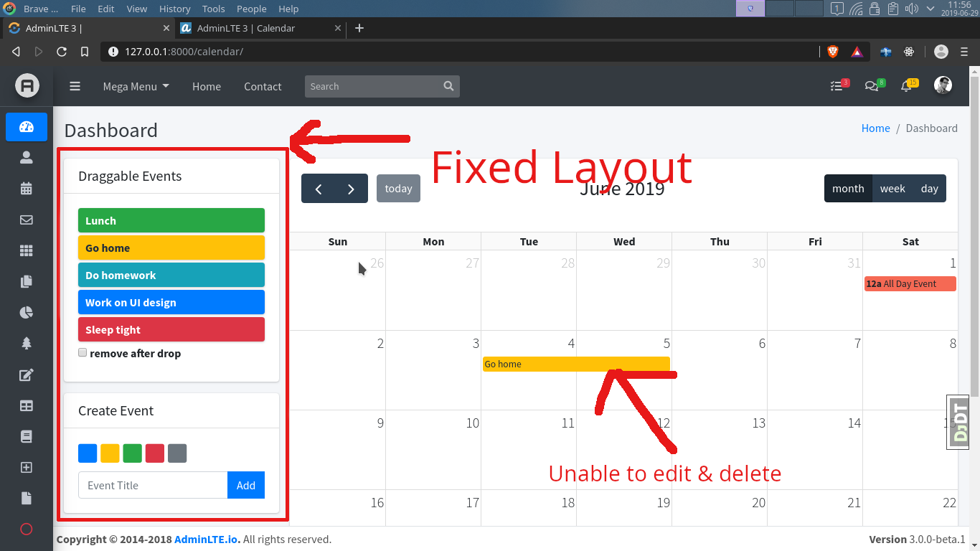
Task: Click the Brave shield icon in the address bar
Action: coord(832,51)
